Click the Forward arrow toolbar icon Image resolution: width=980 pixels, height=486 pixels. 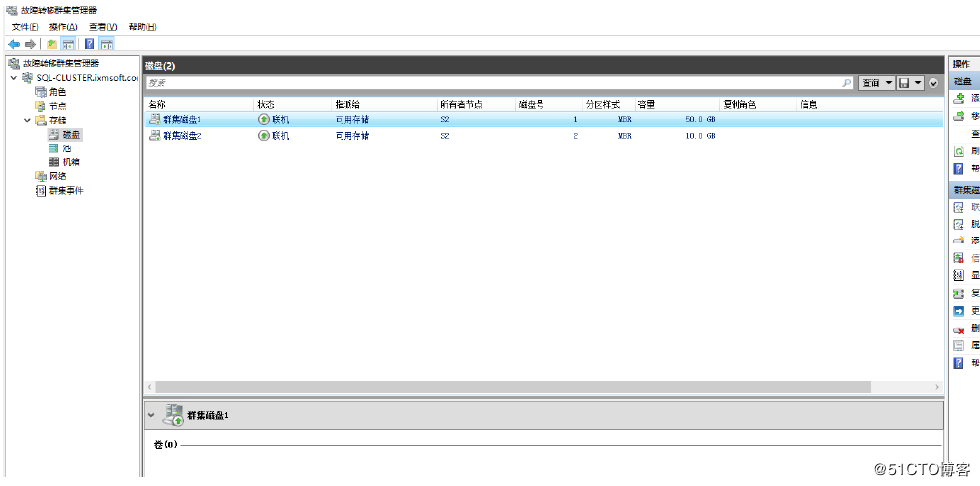pos(30,45)
